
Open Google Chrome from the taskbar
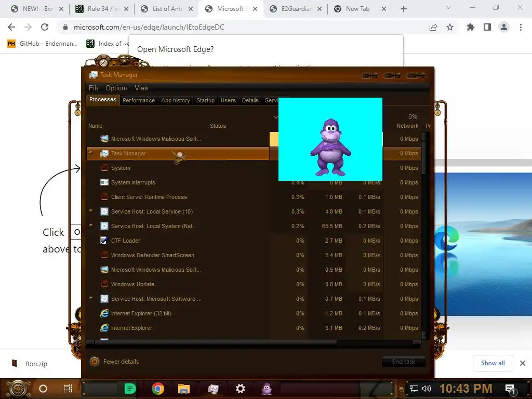[158, 389]
